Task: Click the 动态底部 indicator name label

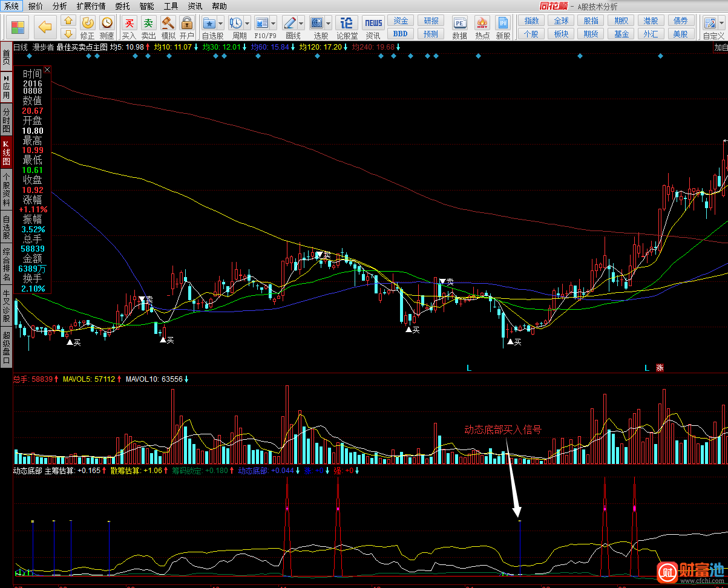Action: tap(27, 470)
